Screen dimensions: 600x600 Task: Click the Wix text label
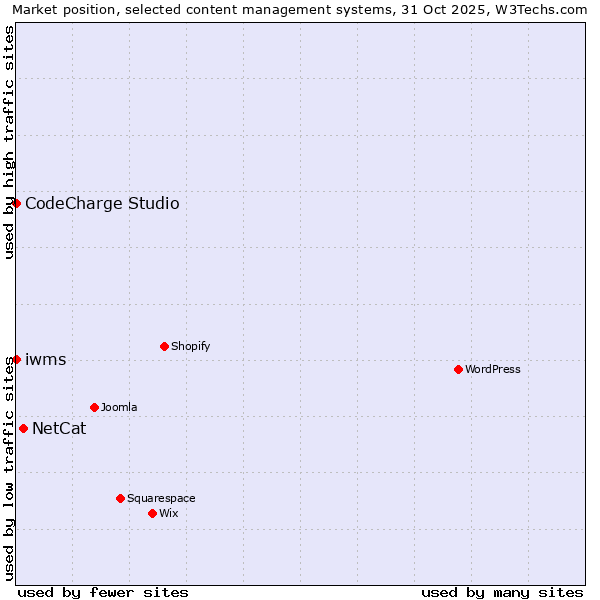[169, 513]
